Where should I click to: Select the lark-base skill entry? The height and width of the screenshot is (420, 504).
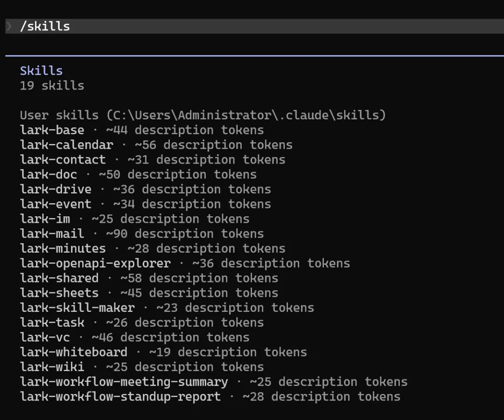pyautogui.click(x=52, y=130)
